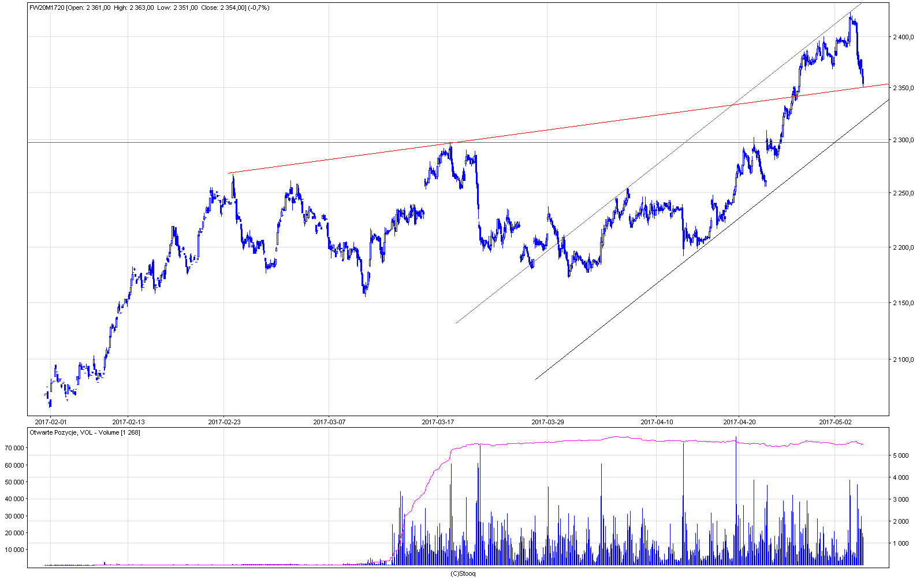Click the 40 000 open interest label

(14, 499)
